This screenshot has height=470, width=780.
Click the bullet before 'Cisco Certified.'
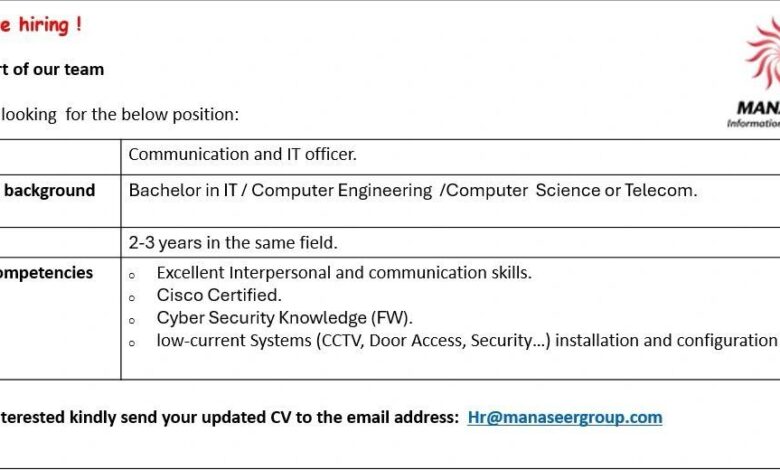pyautogui.click(x=132, y=298)
